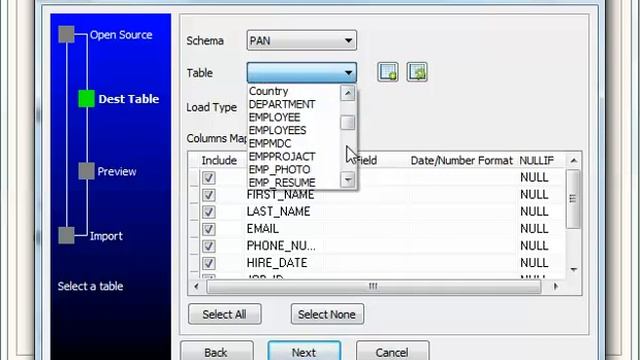Go to the Open Source wizard step
The image size is (640, 360).
click(121, 35)
